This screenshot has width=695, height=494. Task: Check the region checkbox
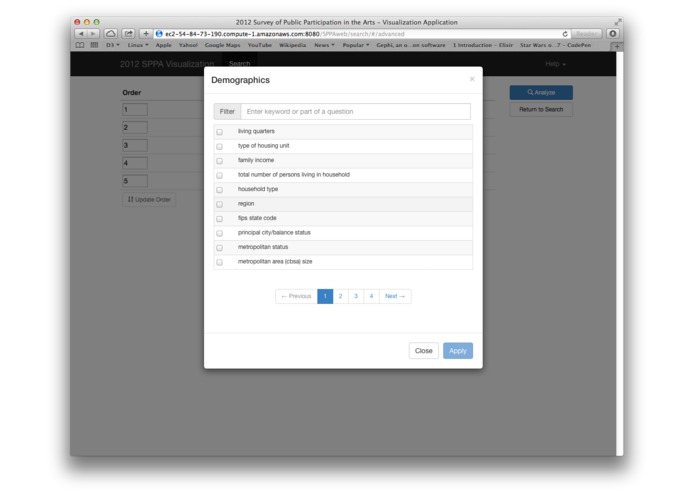tap(219, 204)
